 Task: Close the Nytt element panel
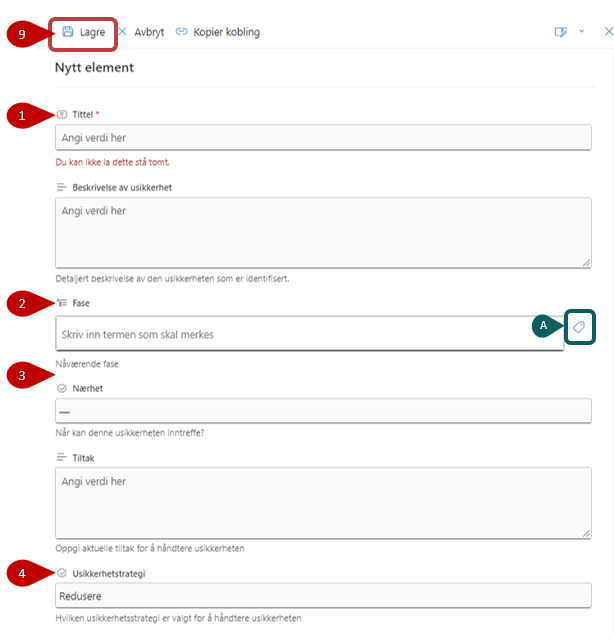(x=608, y=32)
